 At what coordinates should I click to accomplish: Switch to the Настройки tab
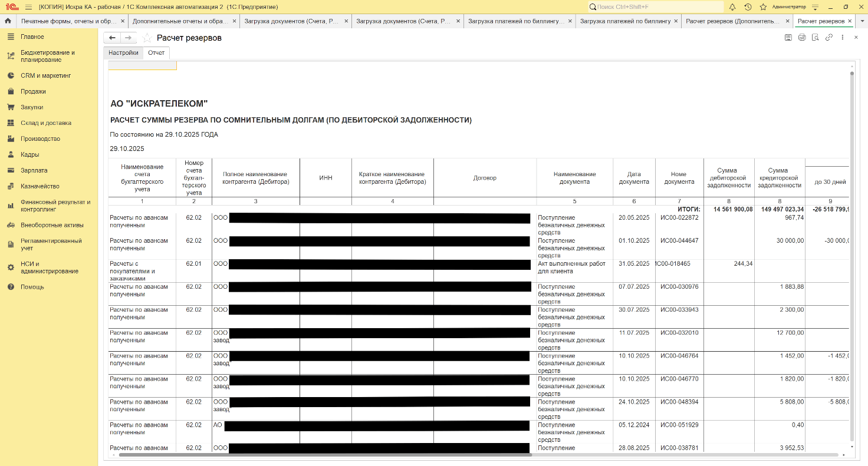click(123, 52)
